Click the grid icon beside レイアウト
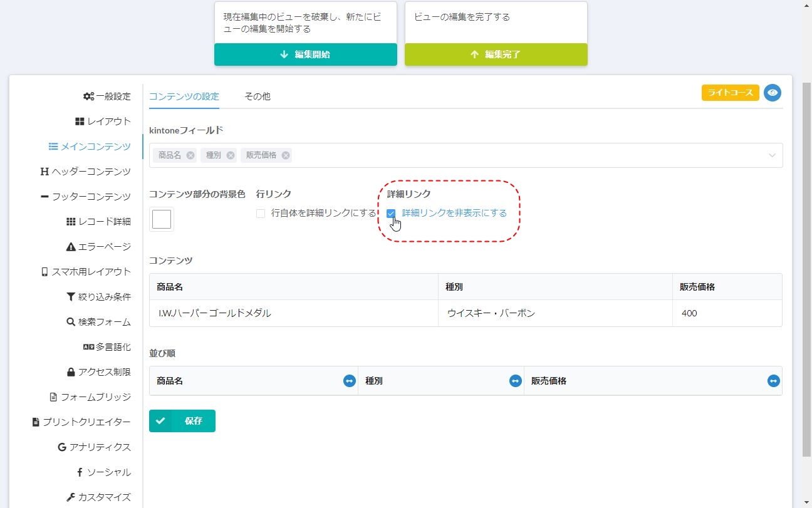812x508 pixels. coord(80,122)
